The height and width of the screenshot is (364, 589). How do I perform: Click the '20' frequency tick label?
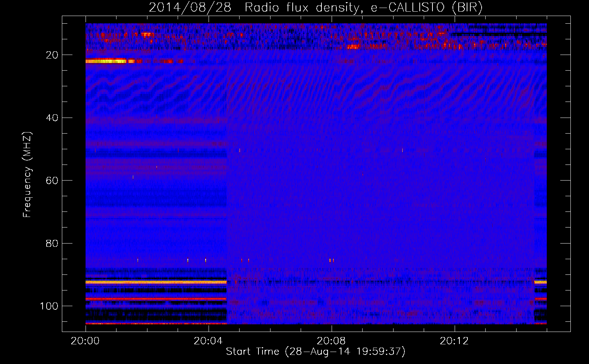pos(52,55)
